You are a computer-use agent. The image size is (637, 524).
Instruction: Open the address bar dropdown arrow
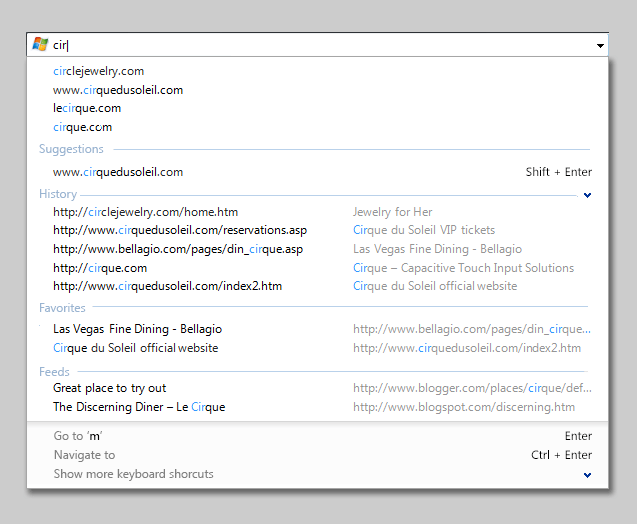[600, 45]
